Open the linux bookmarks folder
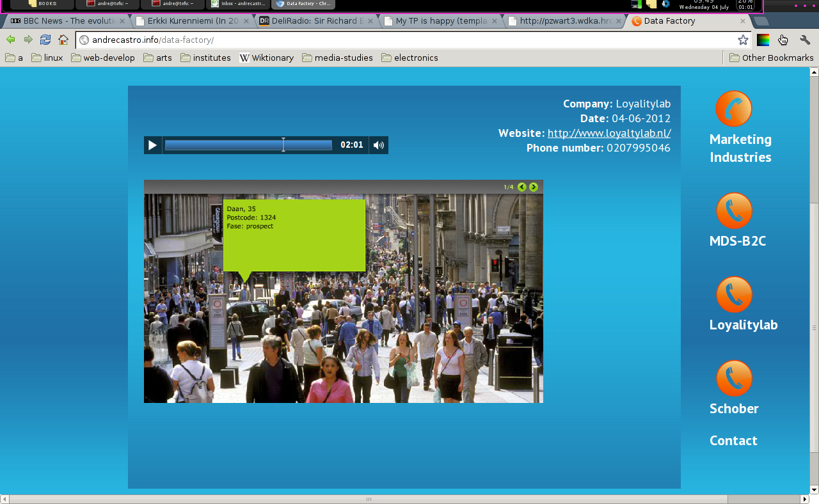The image size is (819, 504). tap(47, 58)
